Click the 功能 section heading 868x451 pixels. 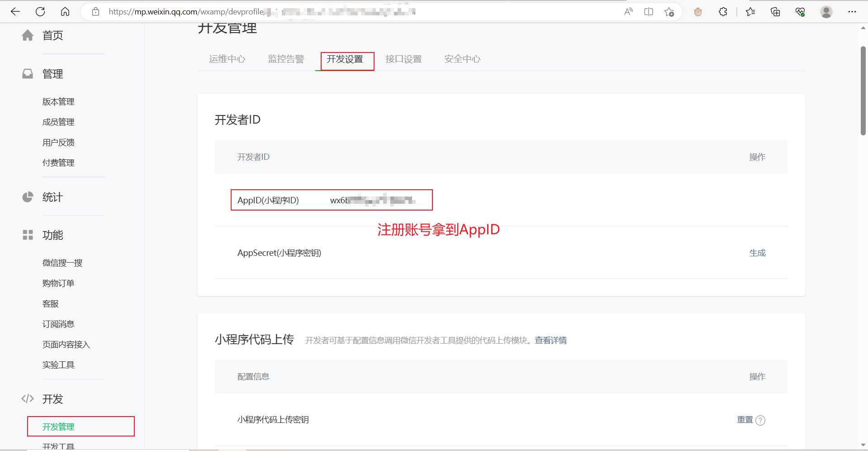pyautogui.click(x=52, y=235)
